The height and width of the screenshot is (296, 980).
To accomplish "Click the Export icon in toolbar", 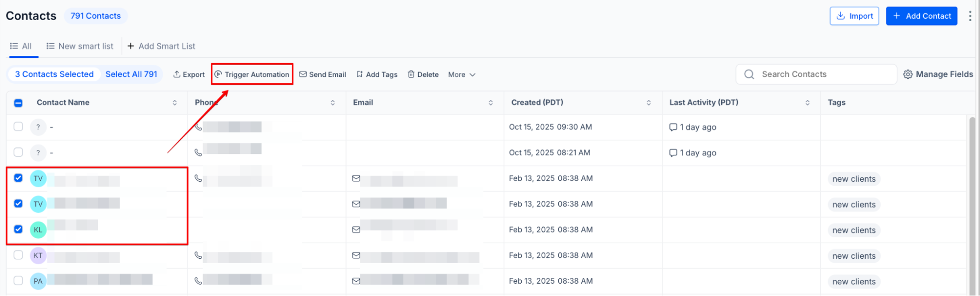I will (x=176, y=74).
